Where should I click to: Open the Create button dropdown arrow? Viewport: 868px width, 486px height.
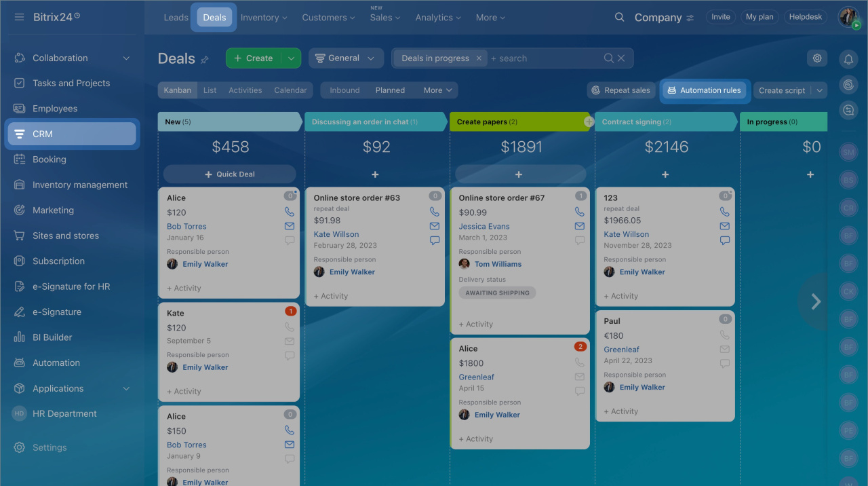tap(291, 58)
